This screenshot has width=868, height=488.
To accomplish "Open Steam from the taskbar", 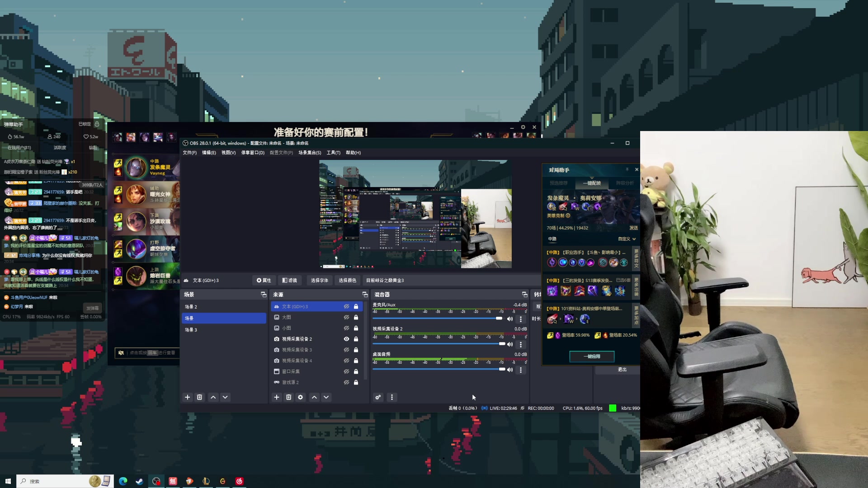I will 139,481.
